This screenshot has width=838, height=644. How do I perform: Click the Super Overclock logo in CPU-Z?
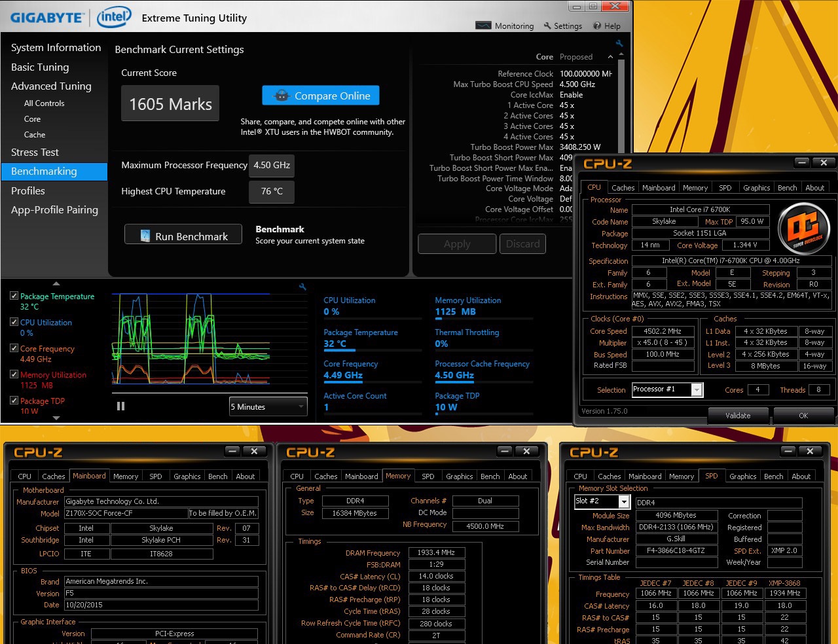803,228
